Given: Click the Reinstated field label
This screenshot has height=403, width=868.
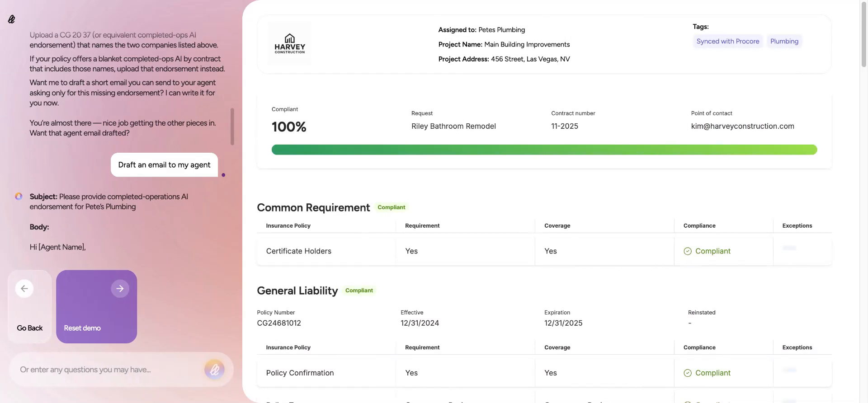Looking at the screenshot, I should (x=702, y=313).
